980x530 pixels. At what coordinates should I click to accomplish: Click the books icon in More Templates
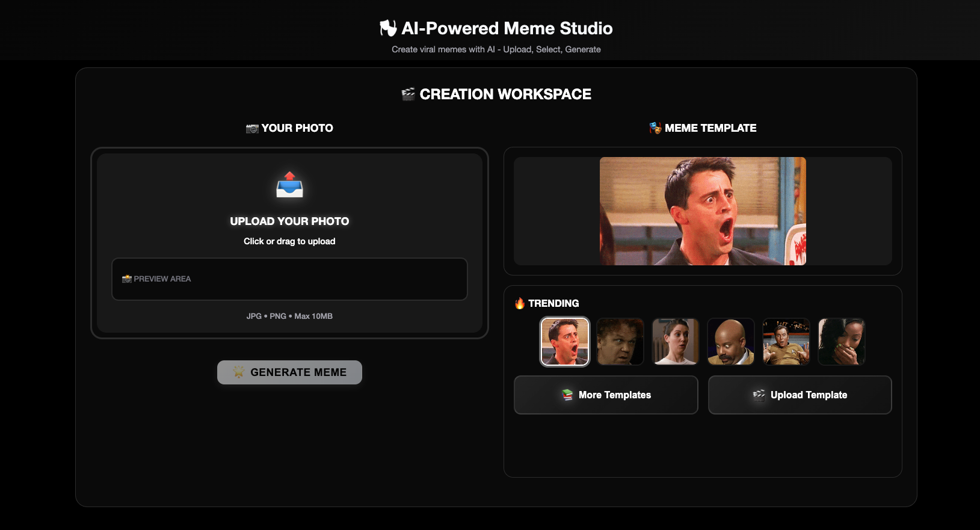(x=567, y=395)
